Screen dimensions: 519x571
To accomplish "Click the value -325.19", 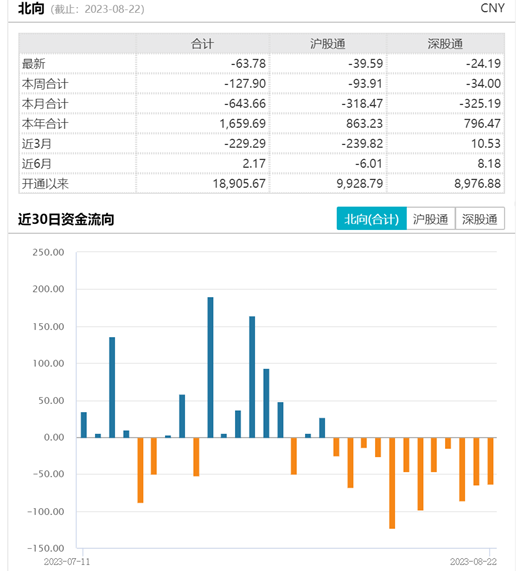I will pos(480,104).
